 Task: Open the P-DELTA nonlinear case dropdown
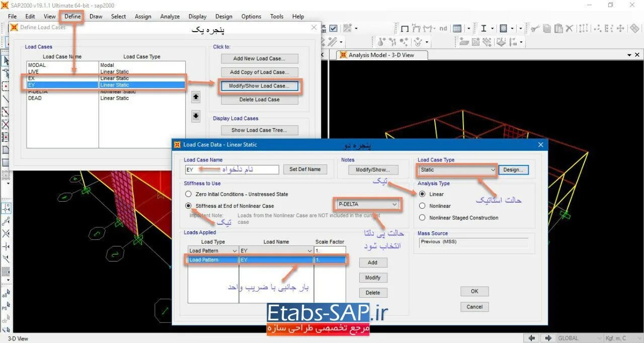pyautogui.click(x=395, y=204)
